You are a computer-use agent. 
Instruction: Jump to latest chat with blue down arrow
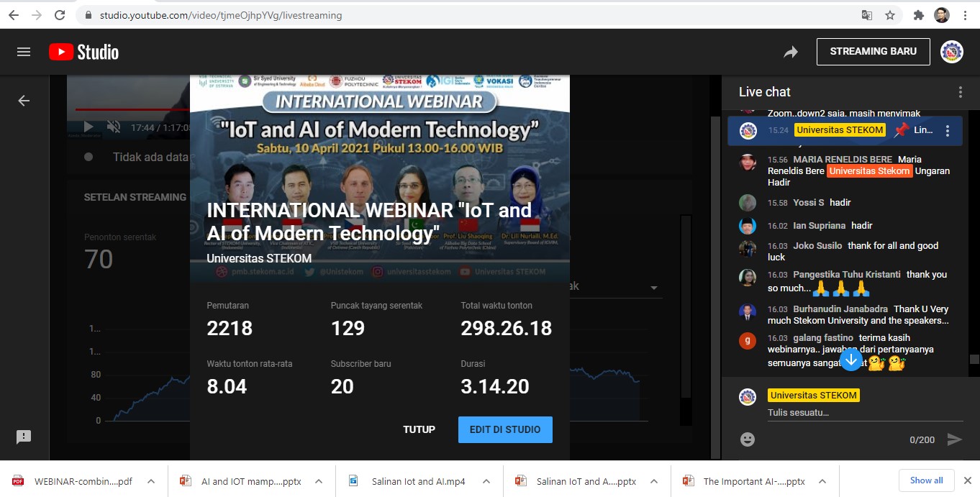point(851,359)
